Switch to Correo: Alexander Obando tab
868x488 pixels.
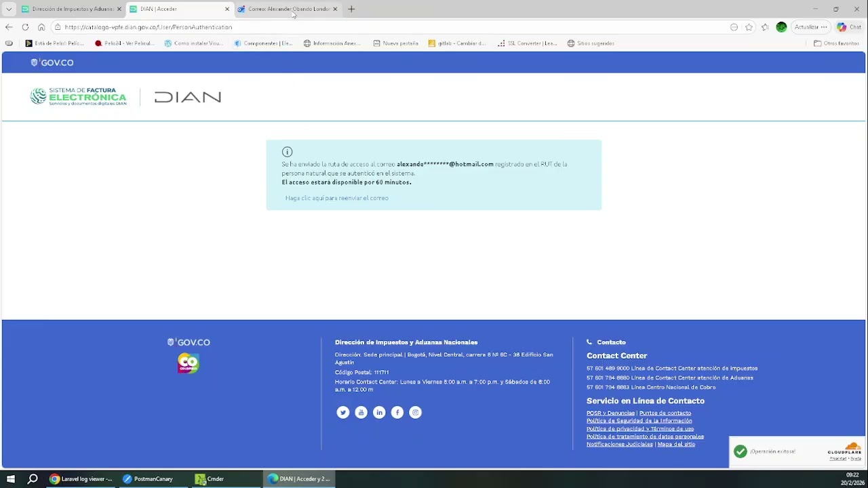pyautogui.click(x=288, y=9)
